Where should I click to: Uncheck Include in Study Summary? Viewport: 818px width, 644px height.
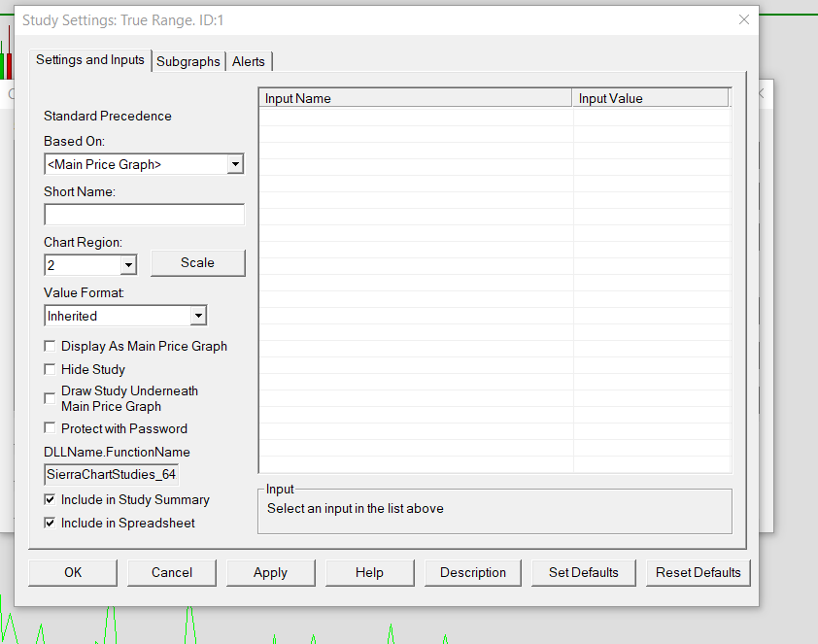(x=50, y=499)
